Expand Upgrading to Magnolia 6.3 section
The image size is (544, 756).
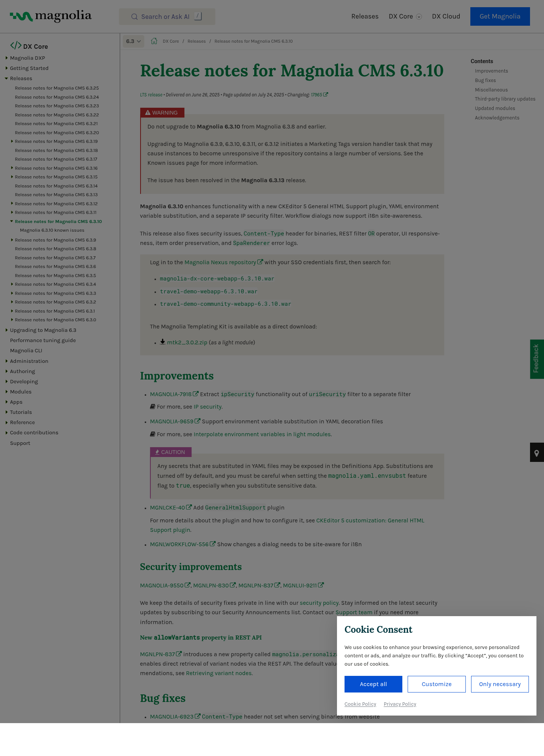click(6, 330)
